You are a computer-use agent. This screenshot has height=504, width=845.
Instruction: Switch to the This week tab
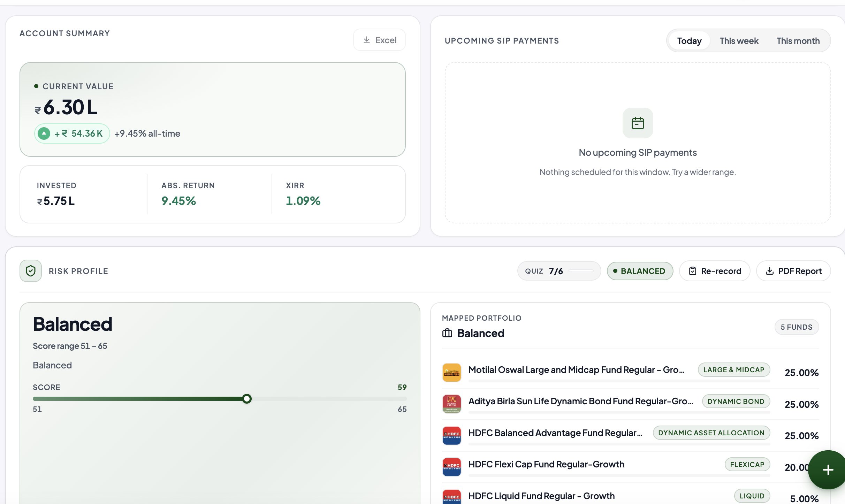739,41
